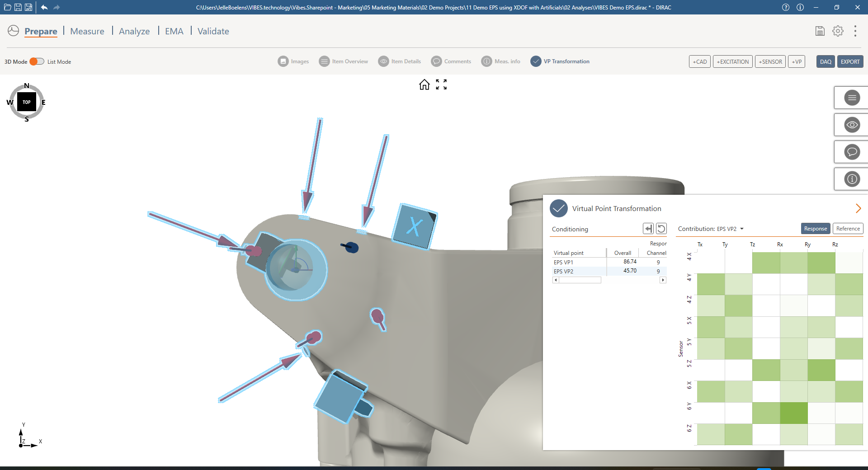868x470 pixels.
Task: Toggle between 3D Mode and List Mode
Action: click(x=37, y=61)
